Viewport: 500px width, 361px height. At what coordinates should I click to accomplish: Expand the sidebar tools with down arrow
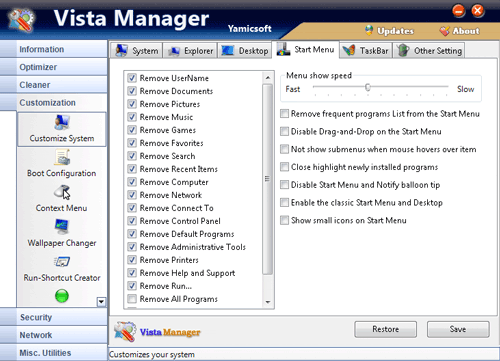(101, 302)
